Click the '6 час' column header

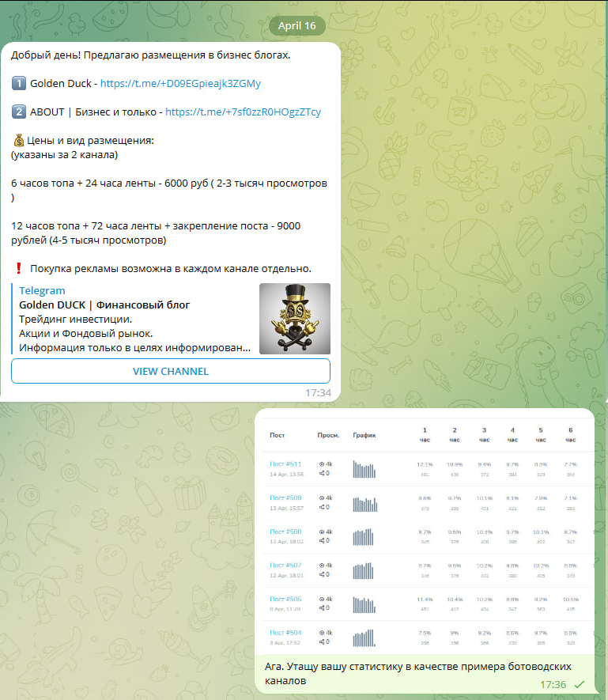coord(571,435)
